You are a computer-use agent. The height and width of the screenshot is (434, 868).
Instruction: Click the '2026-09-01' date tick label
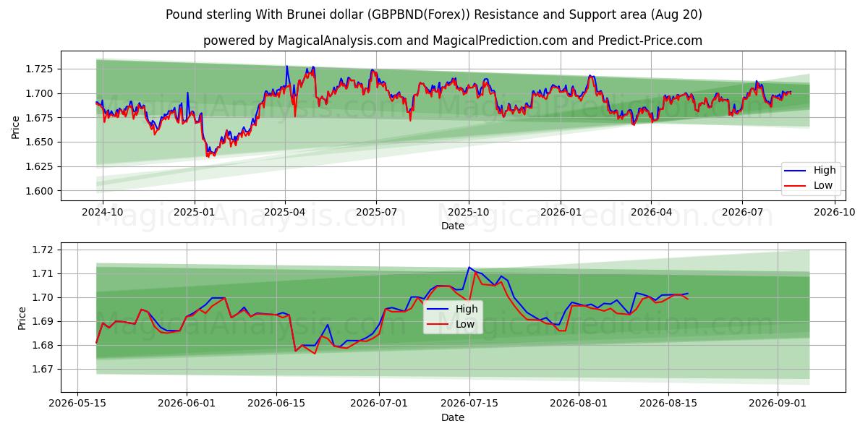click(x=778, y=404)
